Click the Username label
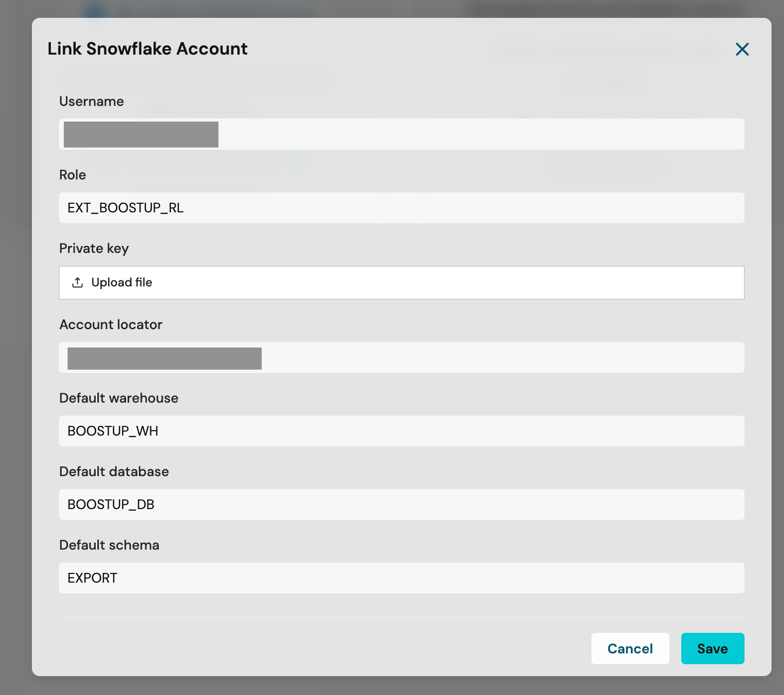The image size is (784, 695). (x=91, y=101)
